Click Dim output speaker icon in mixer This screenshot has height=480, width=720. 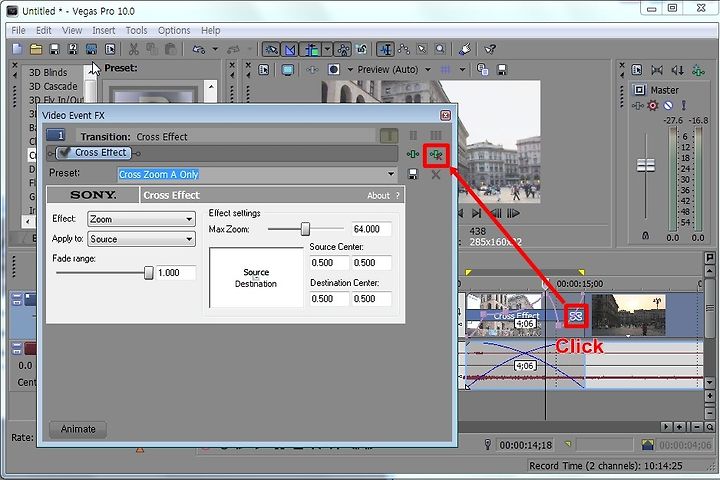(x=677, y=70)
